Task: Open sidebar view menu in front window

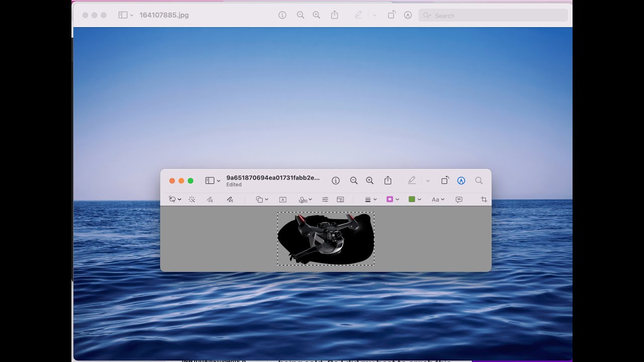Action: (213, 180)
